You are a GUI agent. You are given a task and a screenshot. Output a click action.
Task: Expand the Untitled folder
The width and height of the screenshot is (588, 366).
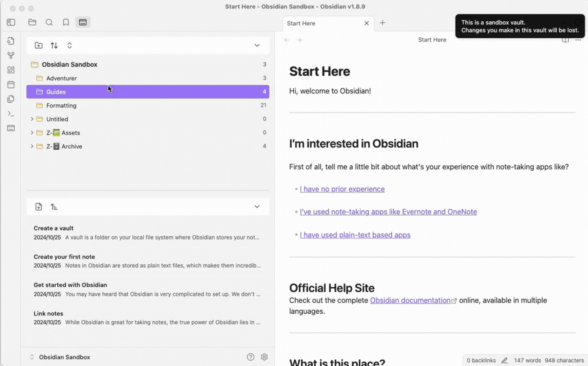[x=32, y=119]
